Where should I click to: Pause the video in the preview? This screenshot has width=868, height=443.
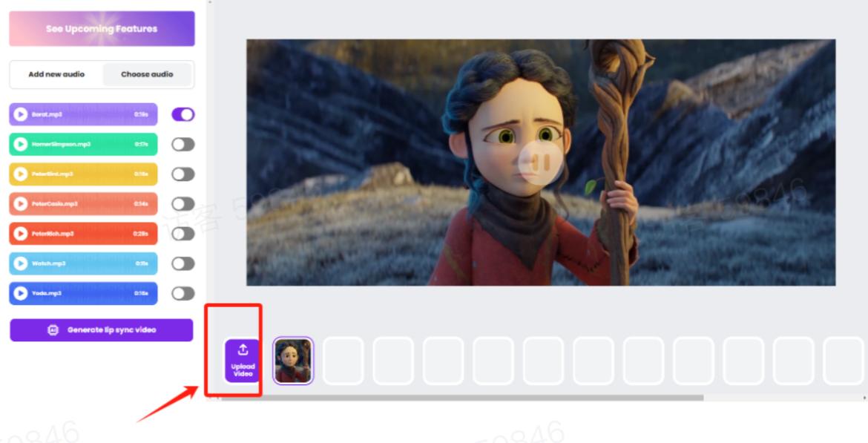pos(540,162)
